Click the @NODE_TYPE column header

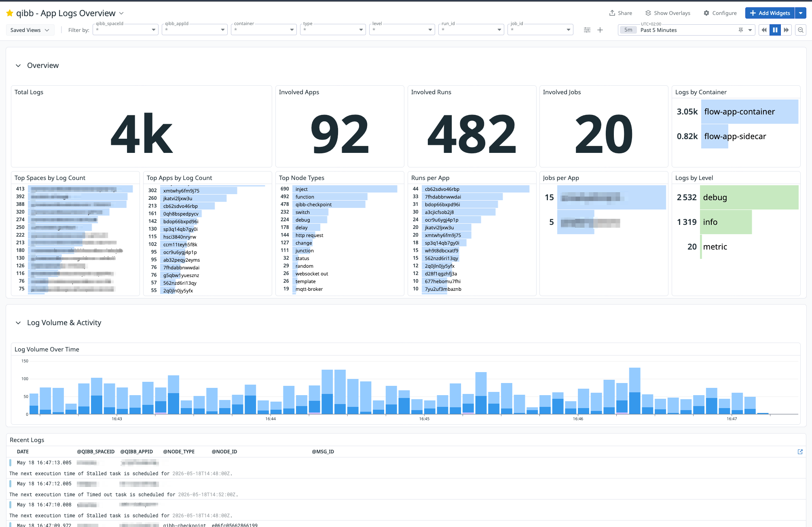coord(179,452)
